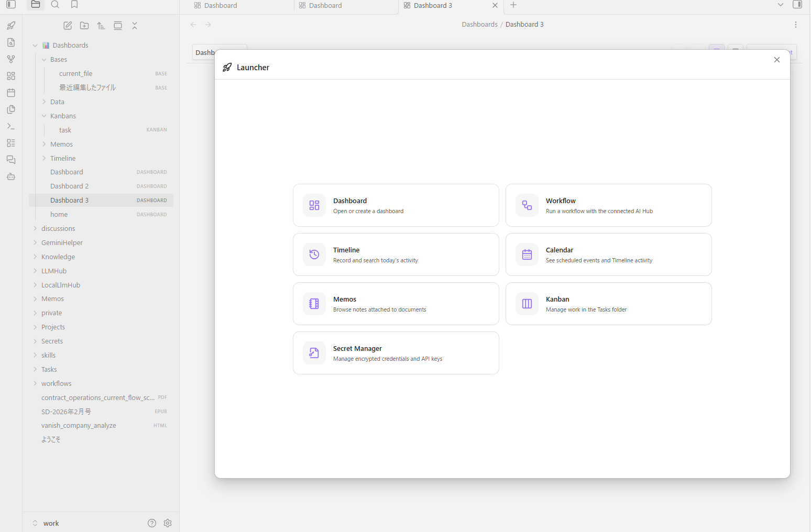The width and height of the screenshot is (811, 532).
Task: Open the SD-2026年2月号 EPUB file
Action: (101, 412)
